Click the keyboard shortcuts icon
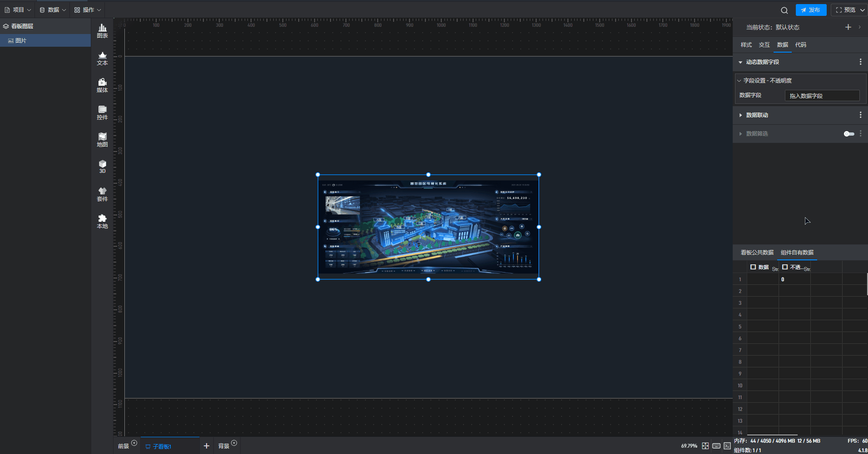 pos(716,446)
